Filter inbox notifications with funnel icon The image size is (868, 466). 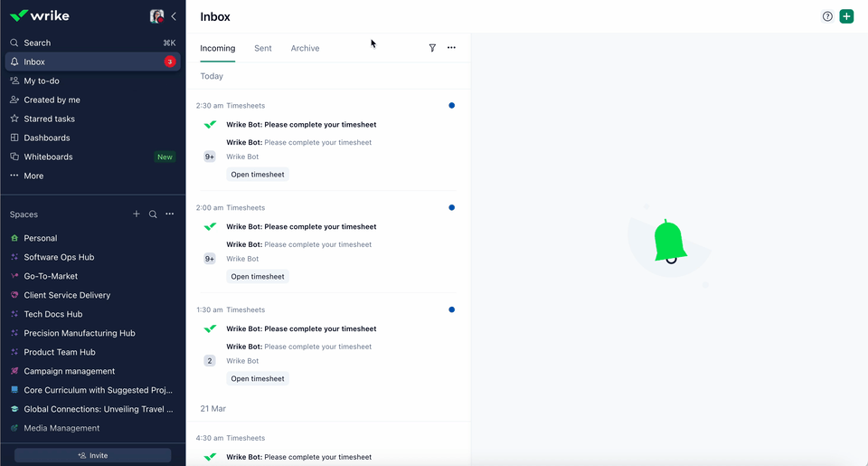(432, 48)
